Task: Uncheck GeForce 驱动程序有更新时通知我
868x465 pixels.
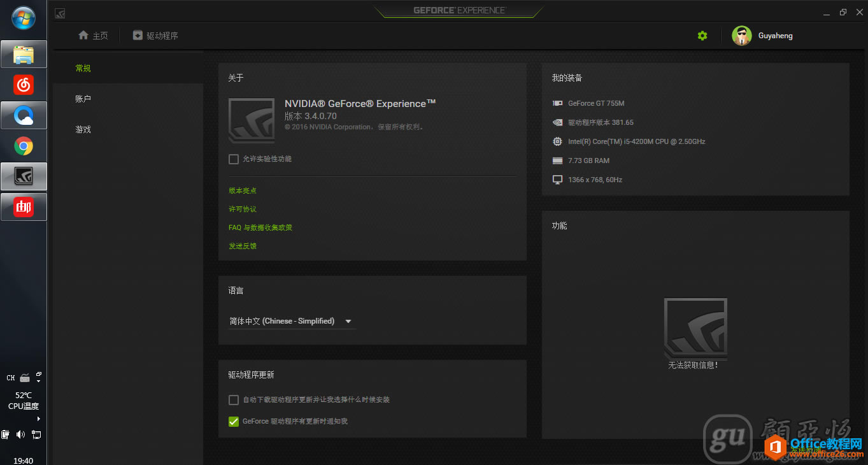Action: click(x=234, y=421)
